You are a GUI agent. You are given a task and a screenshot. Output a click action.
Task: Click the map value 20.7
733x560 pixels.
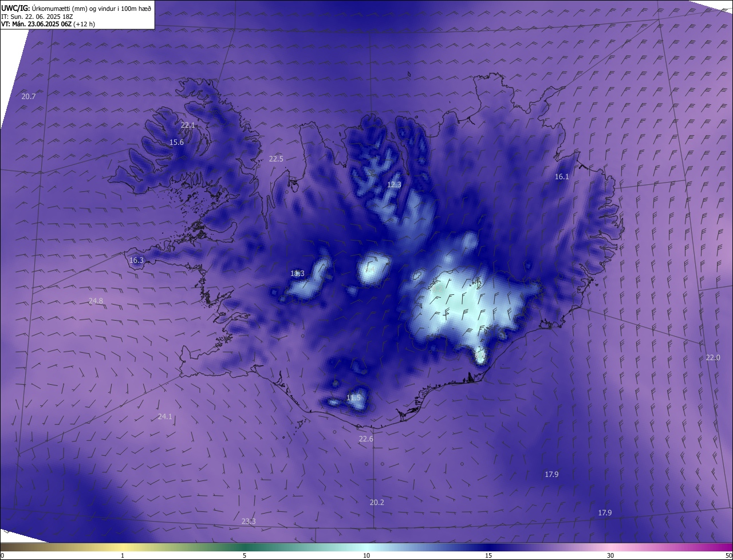click(29, 96)
